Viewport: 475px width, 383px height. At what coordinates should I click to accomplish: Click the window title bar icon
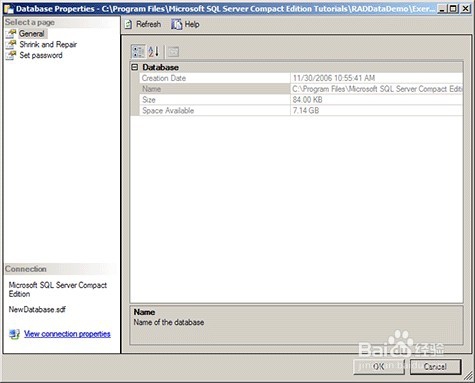coord(8,9)
